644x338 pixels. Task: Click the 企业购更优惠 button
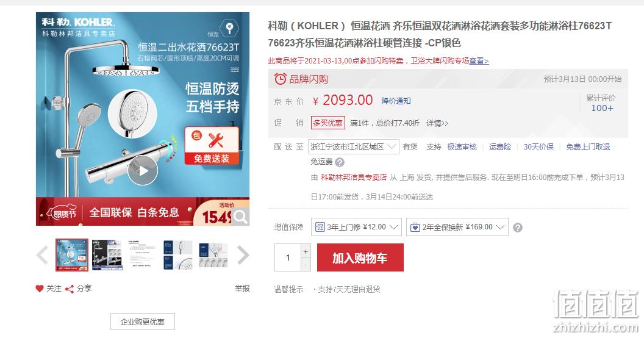143,322
